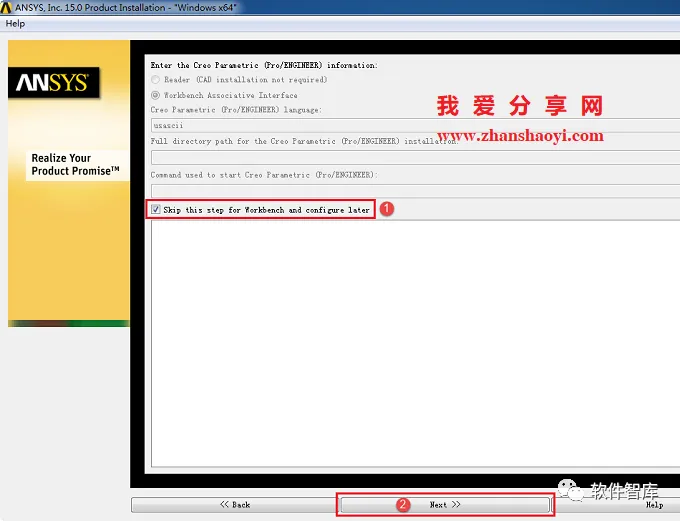The height and width of the screenshot is (521, 680).
Task: Click the full directory path input field
Action: point(415,157)
